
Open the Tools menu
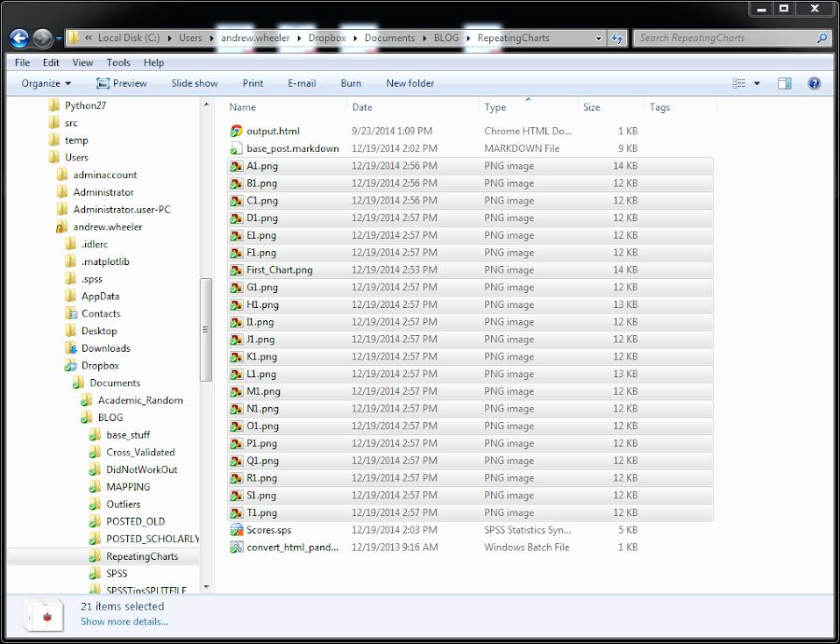118,63
